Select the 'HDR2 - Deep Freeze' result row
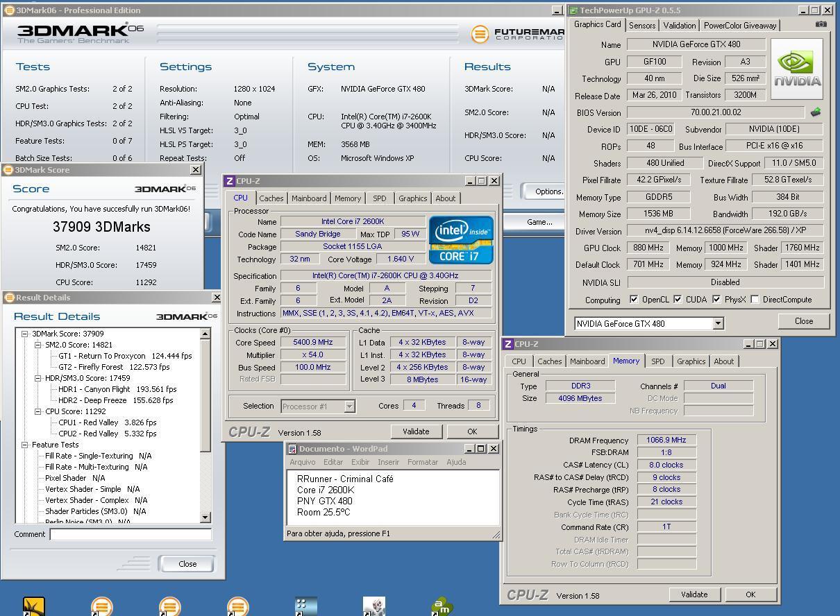 [x=116, y=400]
